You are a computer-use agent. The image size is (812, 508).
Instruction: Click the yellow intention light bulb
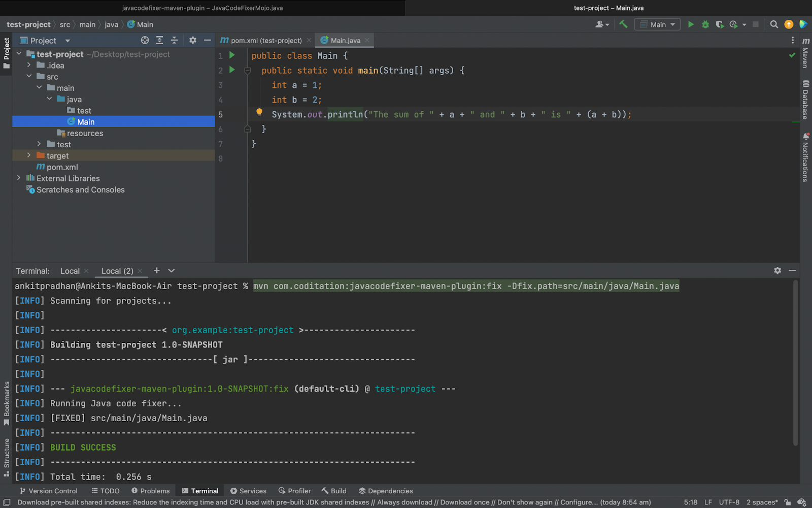pos(259,113)
